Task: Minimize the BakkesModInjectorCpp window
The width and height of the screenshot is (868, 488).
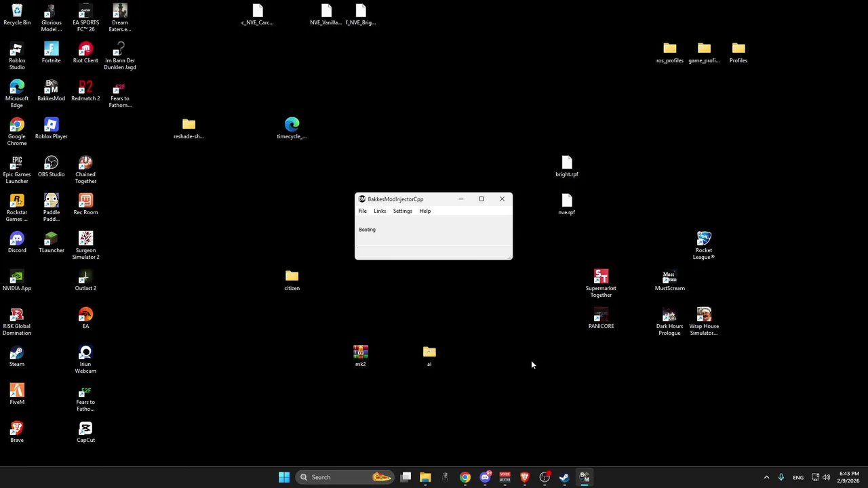Action: 461,199
